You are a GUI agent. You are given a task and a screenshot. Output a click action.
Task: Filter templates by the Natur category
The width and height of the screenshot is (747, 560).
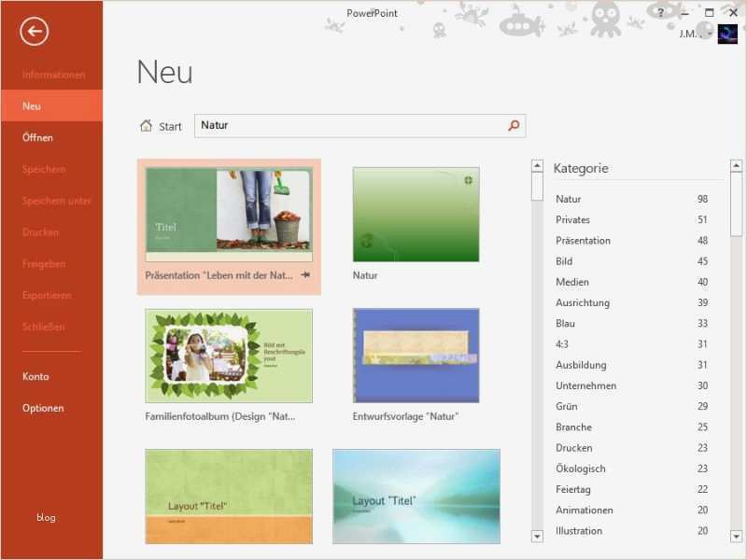(x=567, y=199)
